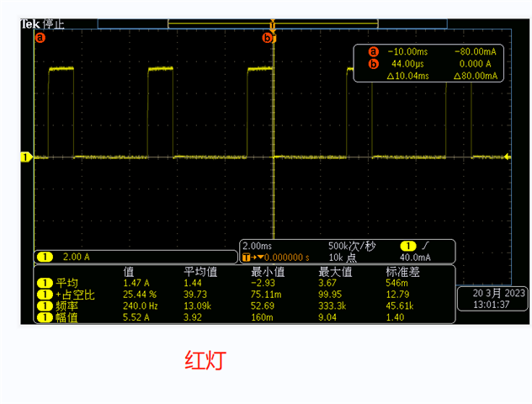Click the 最大值 column header

coord(335,272)
